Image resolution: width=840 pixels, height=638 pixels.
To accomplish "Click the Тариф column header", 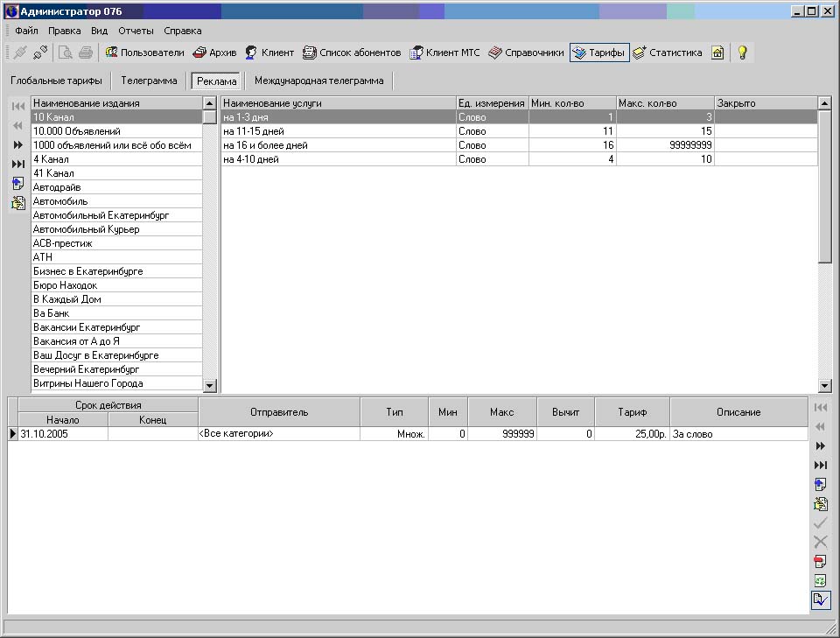I will click(632, 411).
